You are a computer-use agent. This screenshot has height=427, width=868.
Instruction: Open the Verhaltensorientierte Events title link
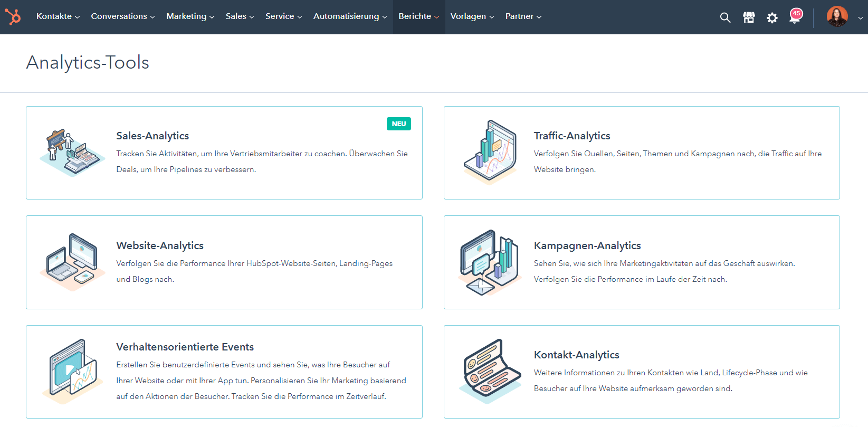(x=185, y=347)
